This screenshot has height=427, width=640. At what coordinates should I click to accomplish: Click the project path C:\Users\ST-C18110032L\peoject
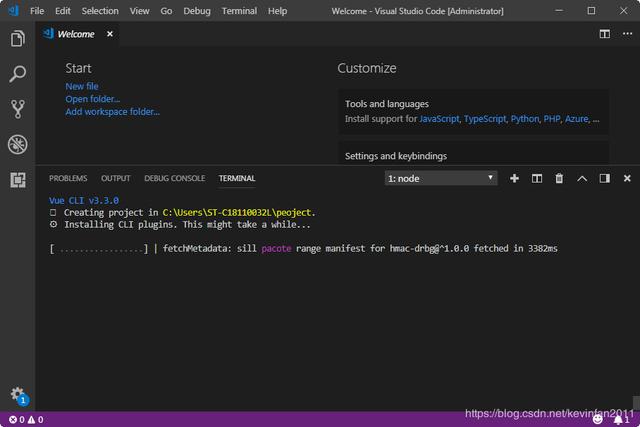[237, 213]
